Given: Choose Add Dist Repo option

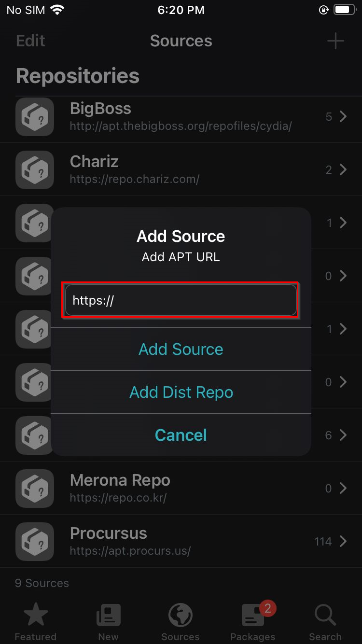Looking at the screenshot, I should pyautogui.click(x=181, y=392).
